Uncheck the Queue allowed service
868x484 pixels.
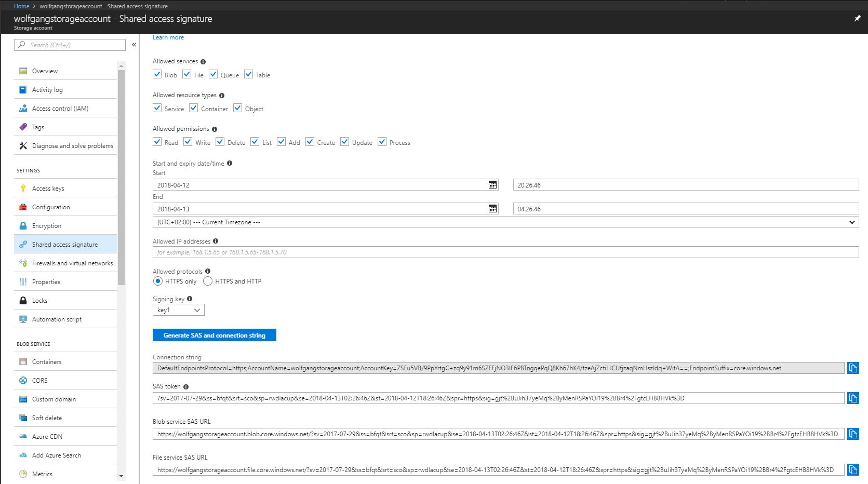point(213,74)
